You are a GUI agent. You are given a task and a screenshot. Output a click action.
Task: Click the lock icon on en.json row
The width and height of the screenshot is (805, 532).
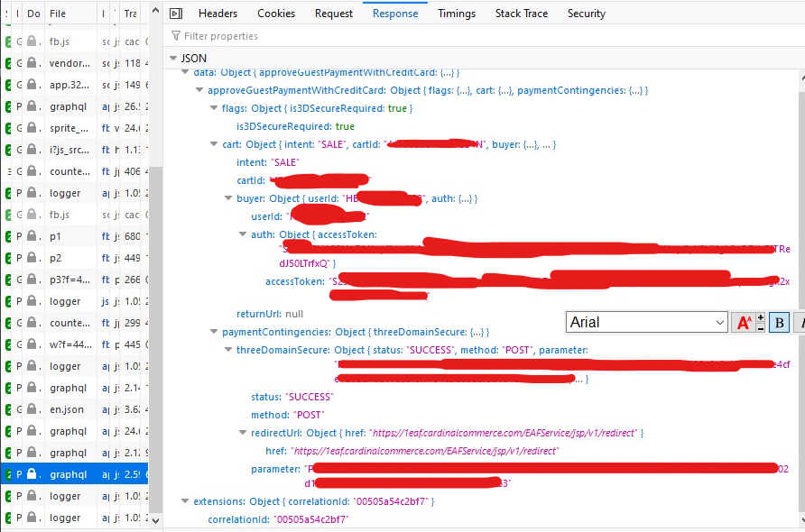pyautogui.click(x=32, y=408)
